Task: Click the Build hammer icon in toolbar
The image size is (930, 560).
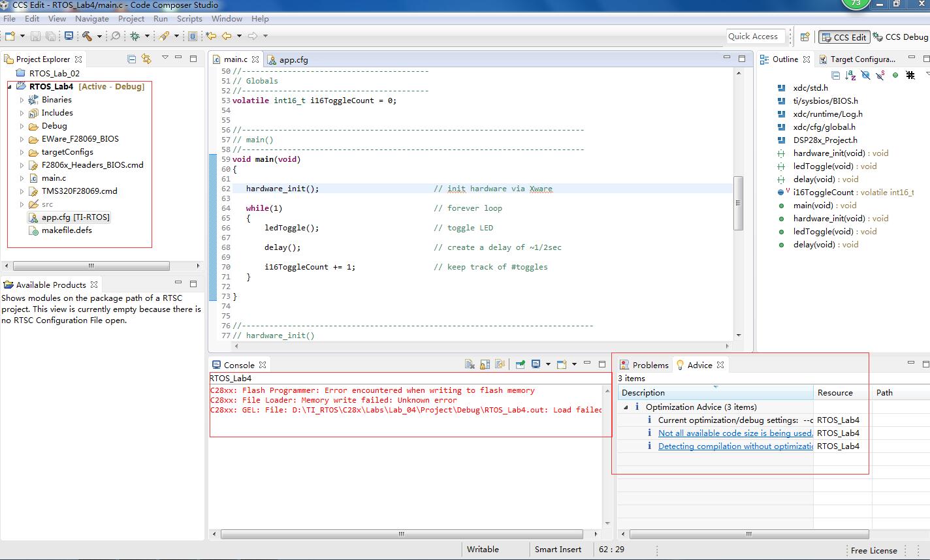Action: 86,37
